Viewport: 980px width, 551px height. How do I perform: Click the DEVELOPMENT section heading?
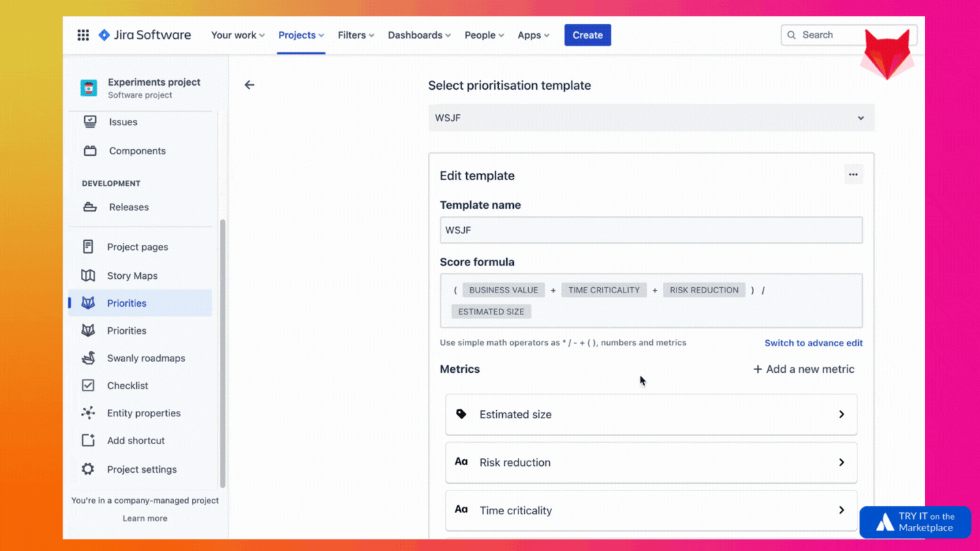(x=111, y=184)
